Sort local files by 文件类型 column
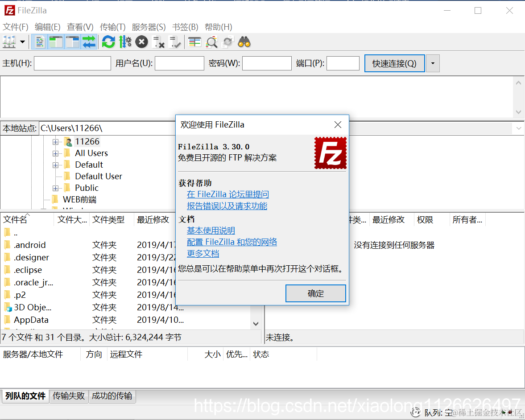 click(112, 219)
